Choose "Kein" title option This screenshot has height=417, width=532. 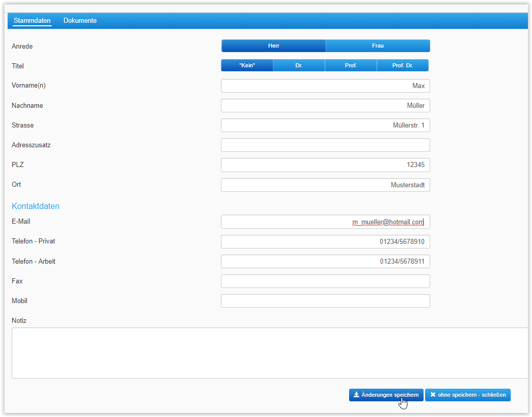[x=247, y=66]
